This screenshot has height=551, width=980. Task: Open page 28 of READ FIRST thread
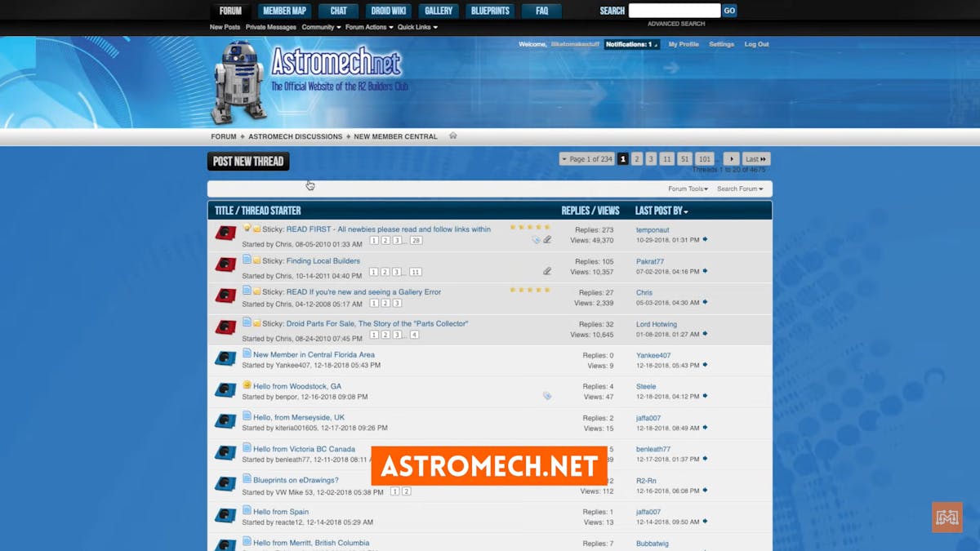pos(416,241)
